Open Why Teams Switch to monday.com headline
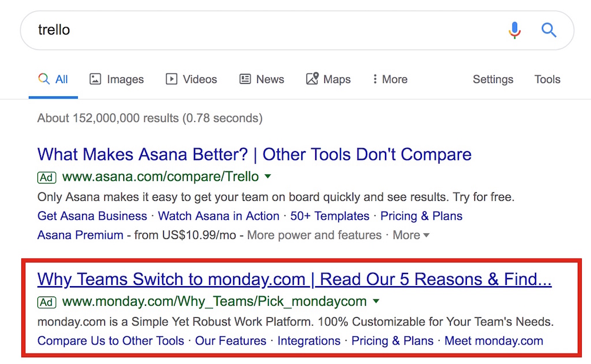The image size is (591, 364). 294,280
